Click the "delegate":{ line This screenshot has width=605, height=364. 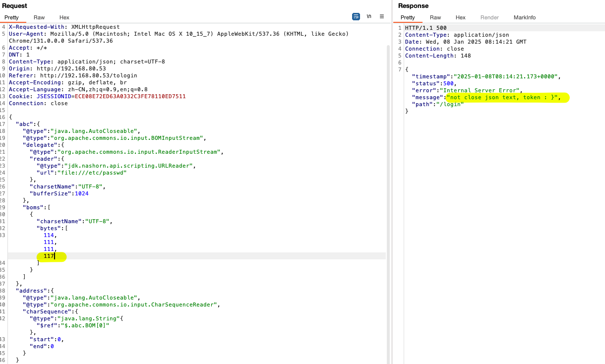[x=44, y=145]
